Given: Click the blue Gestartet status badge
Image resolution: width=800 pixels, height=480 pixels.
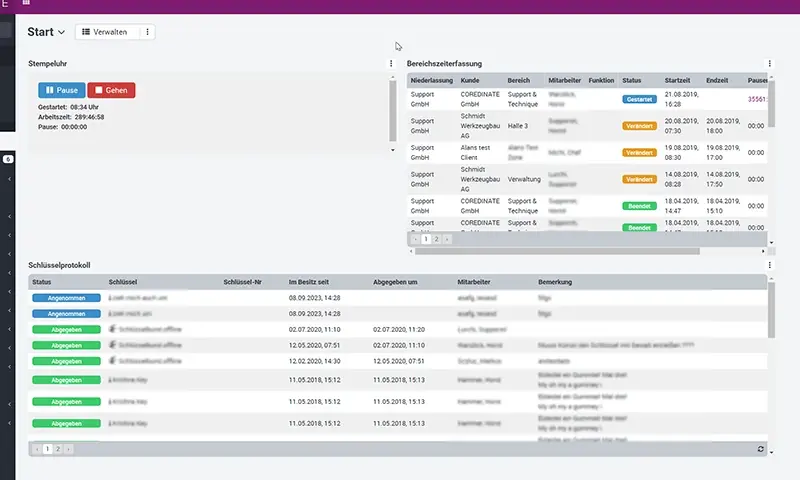Looking at the screenshot, I should point(639,100).
